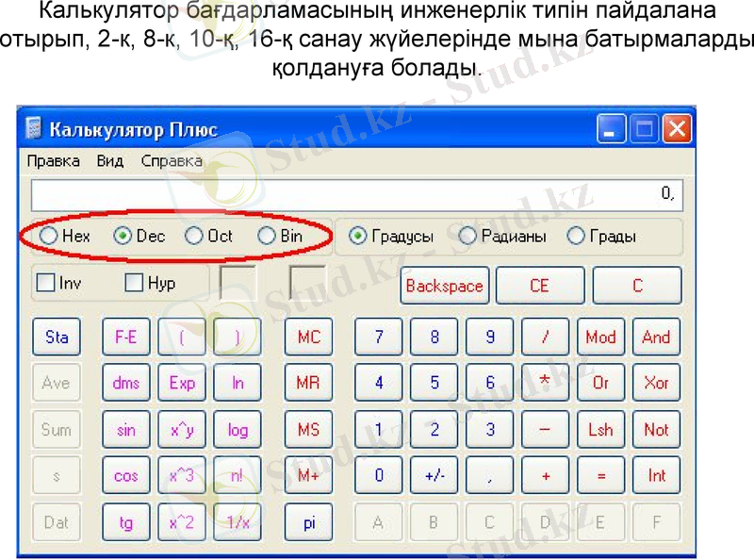
Task: Choose the Oct number system option
Action: tap(195, 237)
